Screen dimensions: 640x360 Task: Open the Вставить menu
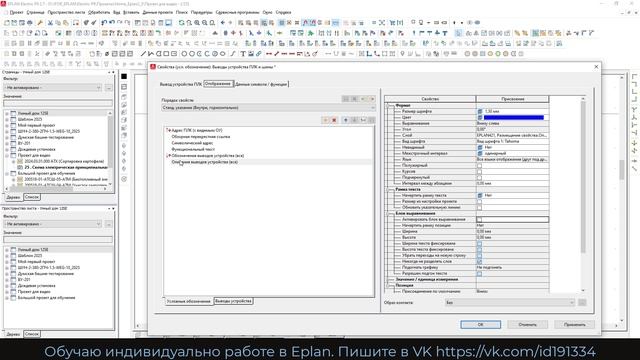pyautogui.click(x=131, y=12)
